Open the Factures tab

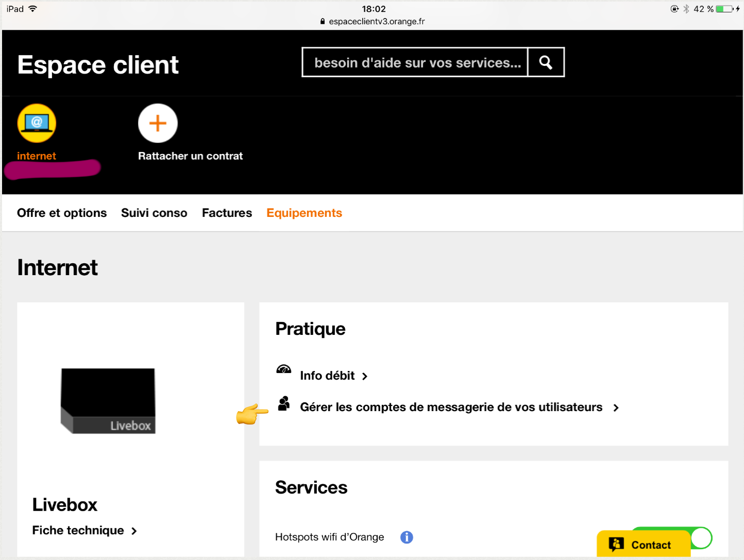coord(227,213)
